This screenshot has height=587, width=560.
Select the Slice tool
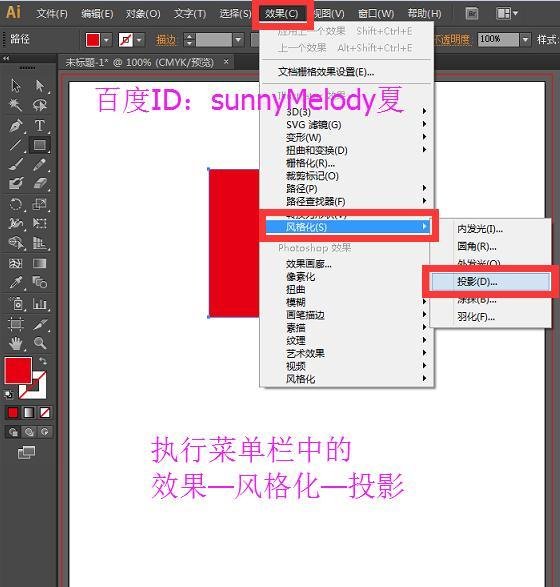click(x=39, y=324)
